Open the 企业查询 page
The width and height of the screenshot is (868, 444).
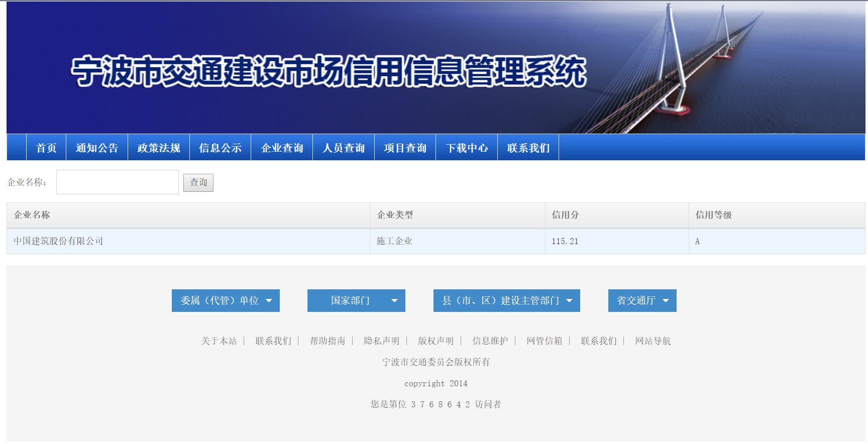point(282,148)
